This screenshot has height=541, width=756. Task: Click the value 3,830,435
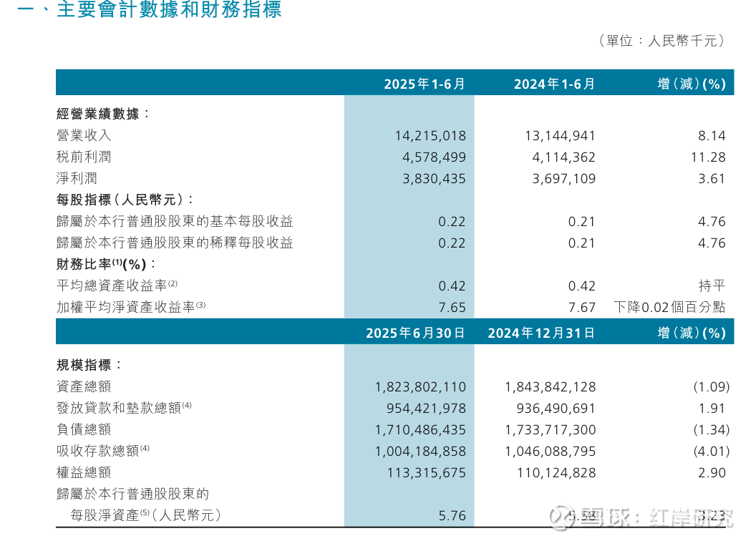click(435, 179)
